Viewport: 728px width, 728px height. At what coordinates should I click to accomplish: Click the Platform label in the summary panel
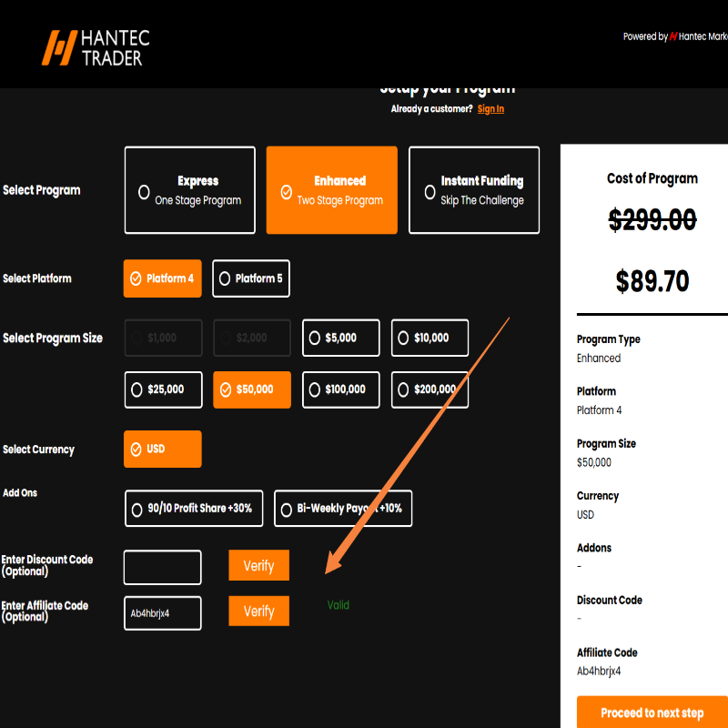coord(596,391)
